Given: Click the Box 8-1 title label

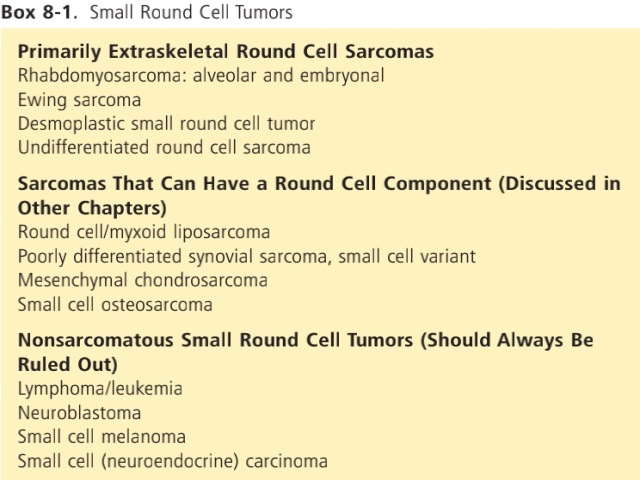Looking at the screenshot, I should [x=39, y=12].
